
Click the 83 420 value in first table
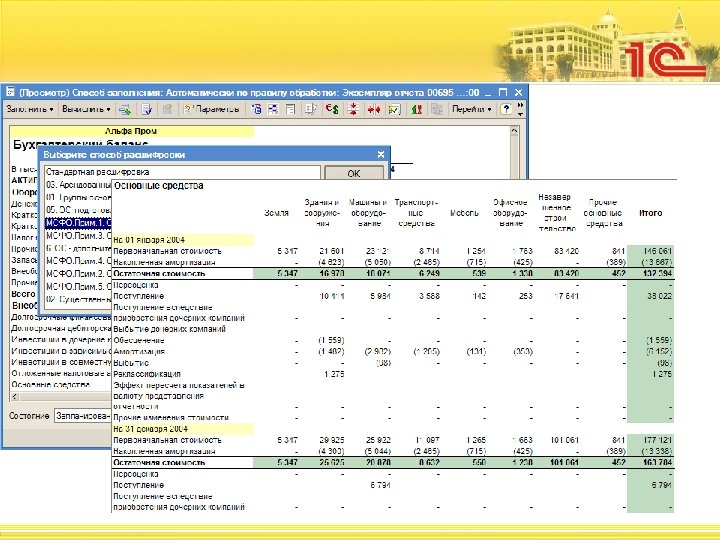[x=566, y=251]
